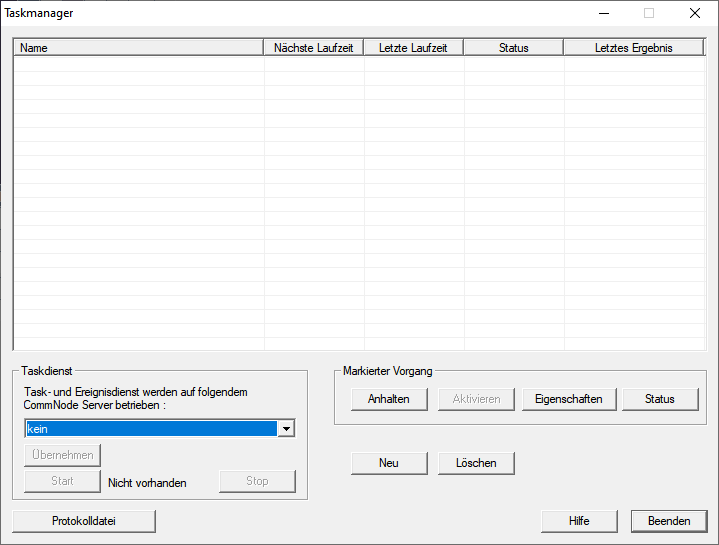Sort by Nächste Laufzeit column

[313, 48]
